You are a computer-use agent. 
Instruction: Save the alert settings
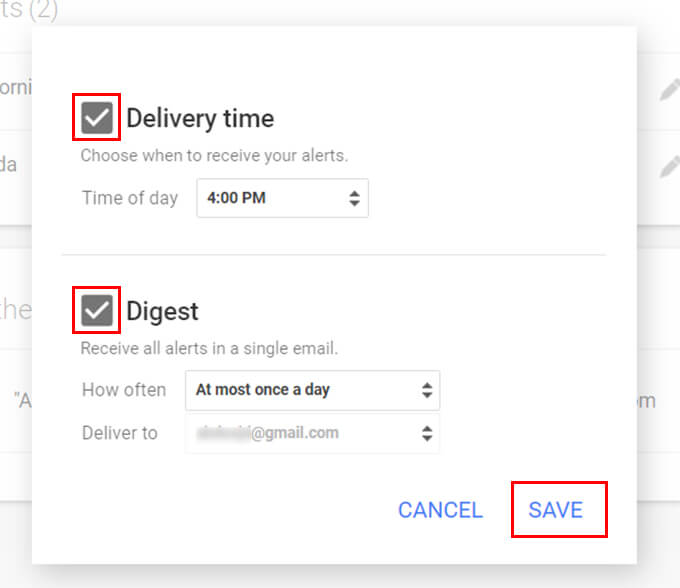pyautogui.click(x=556, y=510)
